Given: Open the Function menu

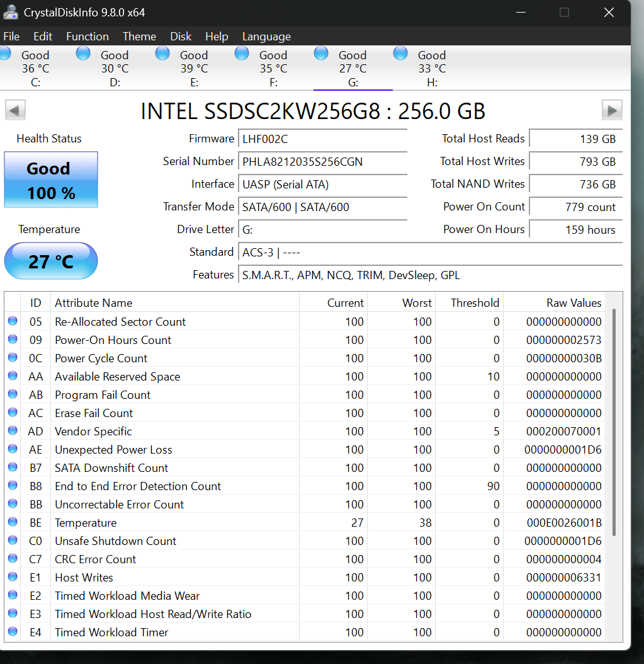Looking at the screenshot, I should (x=87, y=37).
